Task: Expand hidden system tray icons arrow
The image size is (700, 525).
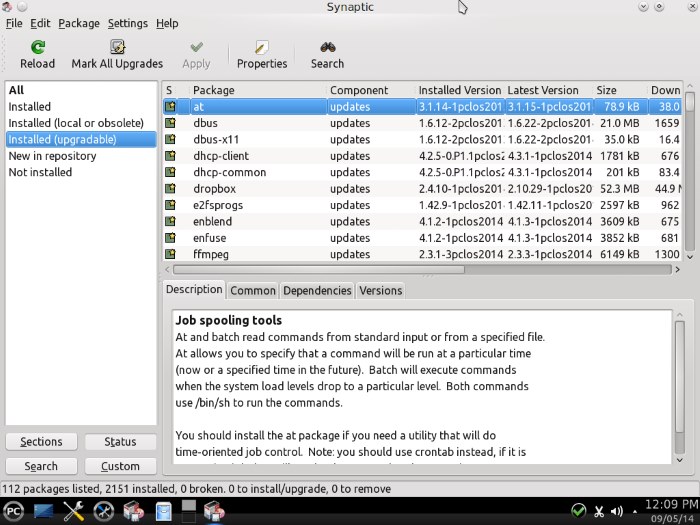Action: click(x=637, y=511)
